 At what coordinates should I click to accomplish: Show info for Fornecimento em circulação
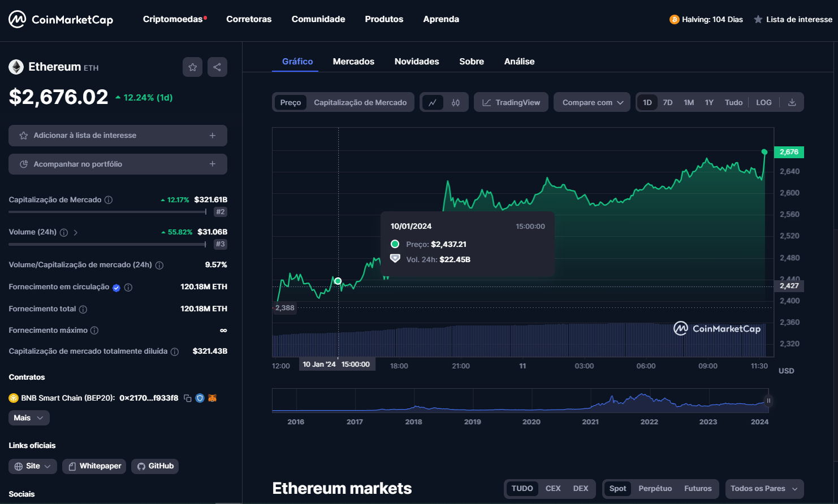pyautogui.click(x=128, y=288)
